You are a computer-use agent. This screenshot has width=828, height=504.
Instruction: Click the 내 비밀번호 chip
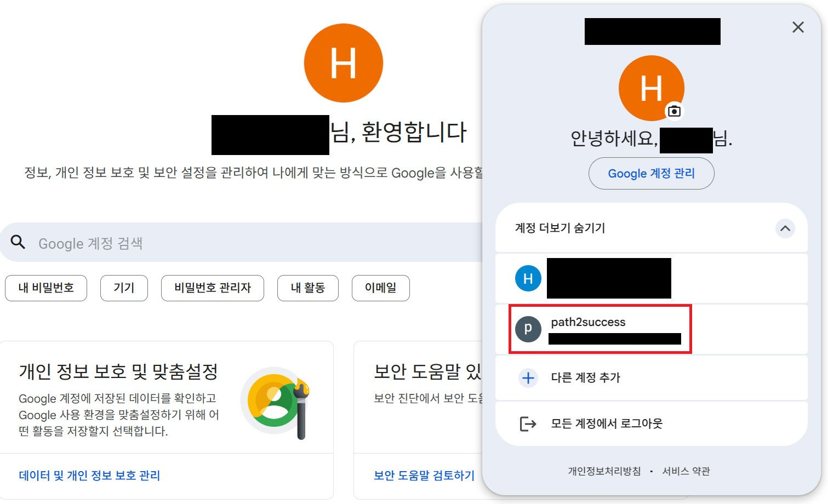coord(46,288)
